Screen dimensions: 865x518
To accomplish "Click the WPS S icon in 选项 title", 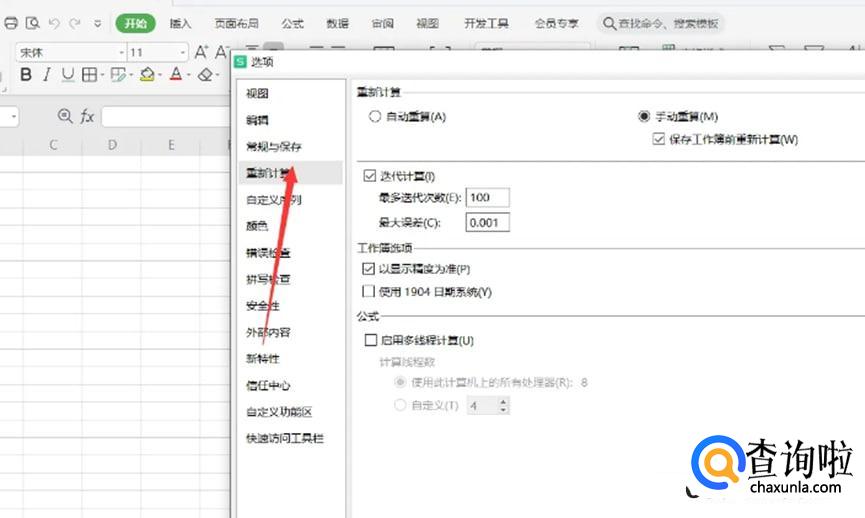I will 241,62.
